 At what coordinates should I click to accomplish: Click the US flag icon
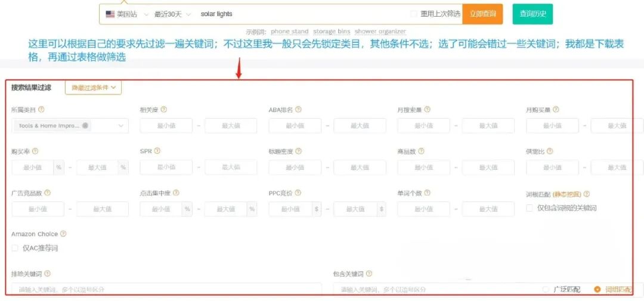(x=110, y=14)
